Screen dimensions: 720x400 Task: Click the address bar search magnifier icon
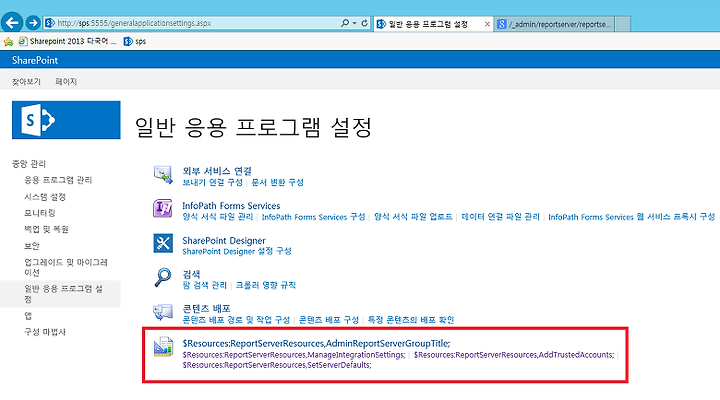[345, 23]
